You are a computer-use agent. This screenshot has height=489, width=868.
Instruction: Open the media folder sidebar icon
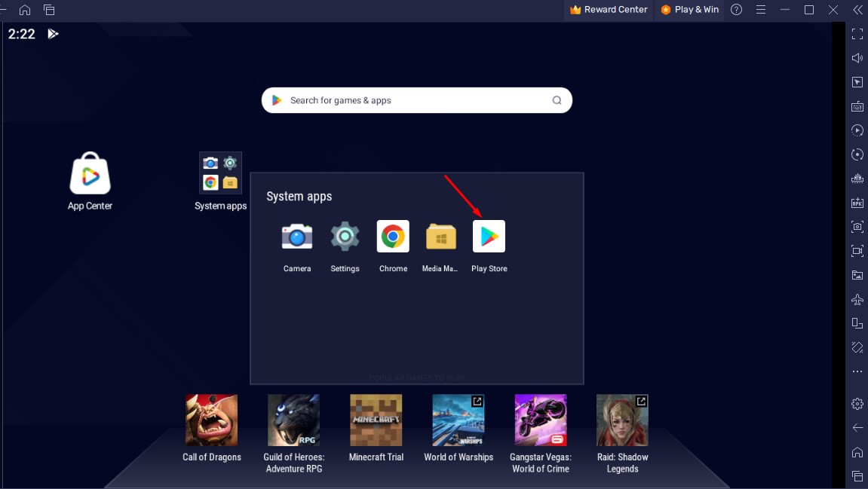pyautogui.click(x=857, y=275)
